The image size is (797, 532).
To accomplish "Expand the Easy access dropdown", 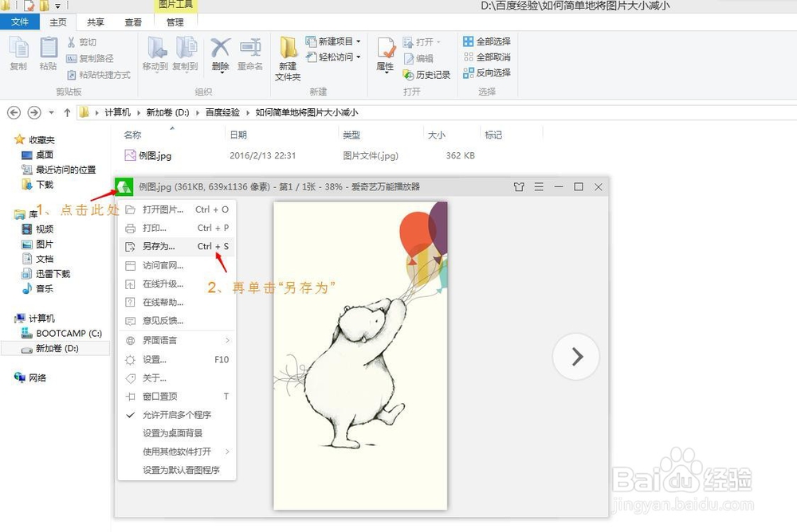I will pyautogui.click(x=359, y=57).
